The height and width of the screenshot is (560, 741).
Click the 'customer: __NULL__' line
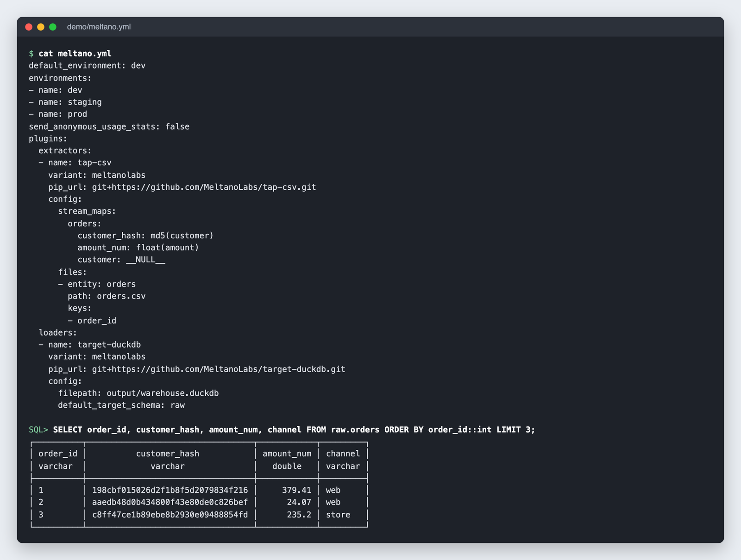point(121,260)
